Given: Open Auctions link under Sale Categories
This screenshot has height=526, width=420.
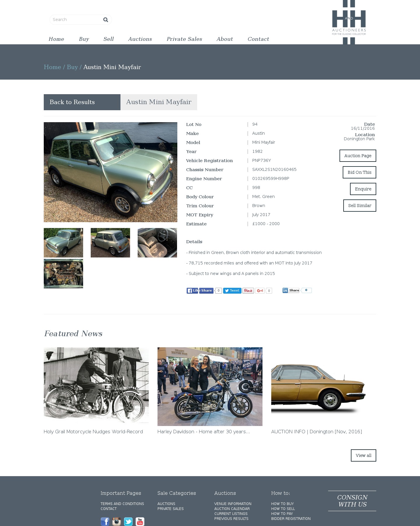Looking at the screenshot, I should pos(166,504).
